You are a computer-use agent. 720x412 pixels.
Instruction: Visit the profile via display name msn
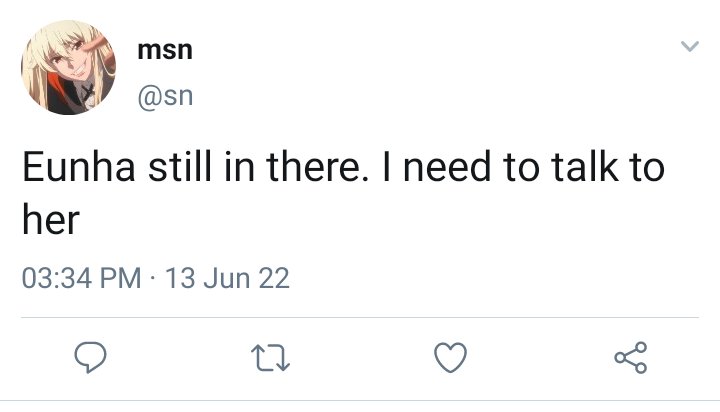coord(165,50)
